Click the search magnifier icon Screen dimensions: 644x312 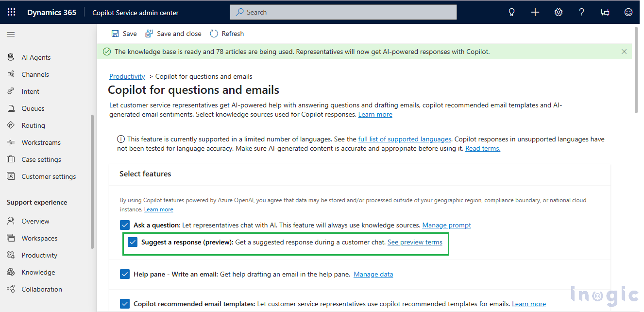pos(239,12)
